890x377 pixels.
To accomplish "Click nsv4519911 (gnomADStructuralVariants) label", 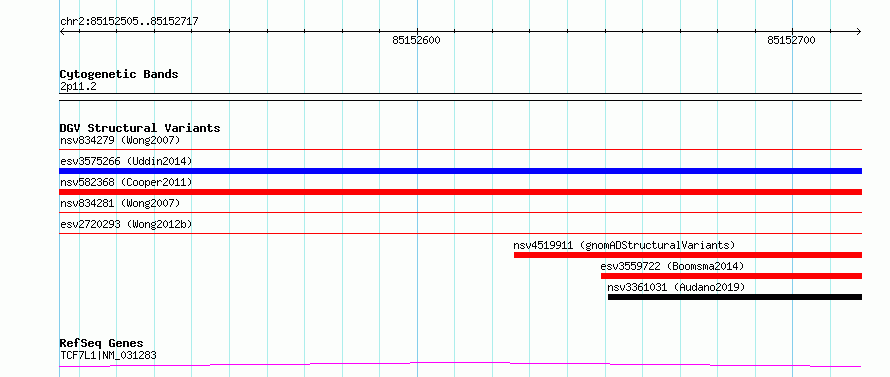I will tap(624, 245).
